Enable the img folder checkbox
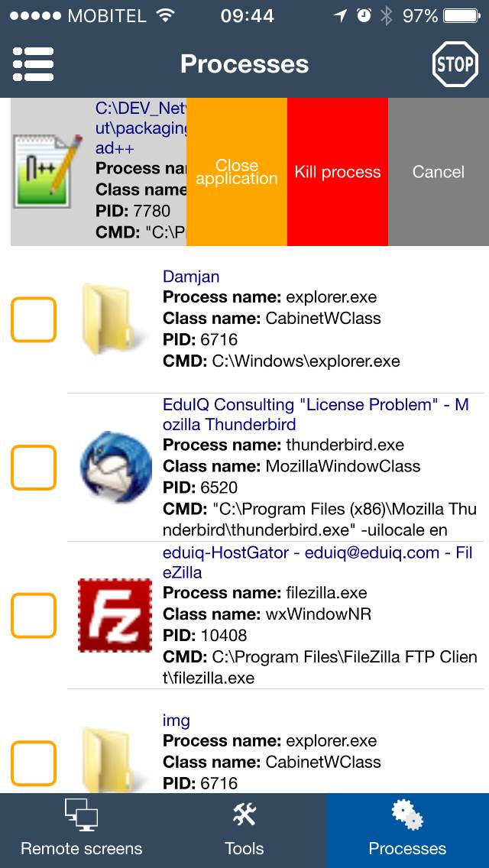 click(x=34, y=763)
